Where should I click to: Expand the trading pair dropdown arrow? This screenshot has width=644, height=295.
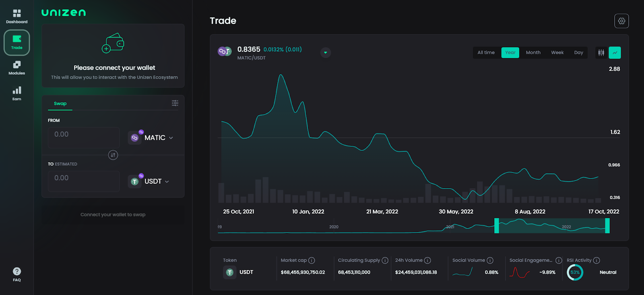[x=326, y=52]
